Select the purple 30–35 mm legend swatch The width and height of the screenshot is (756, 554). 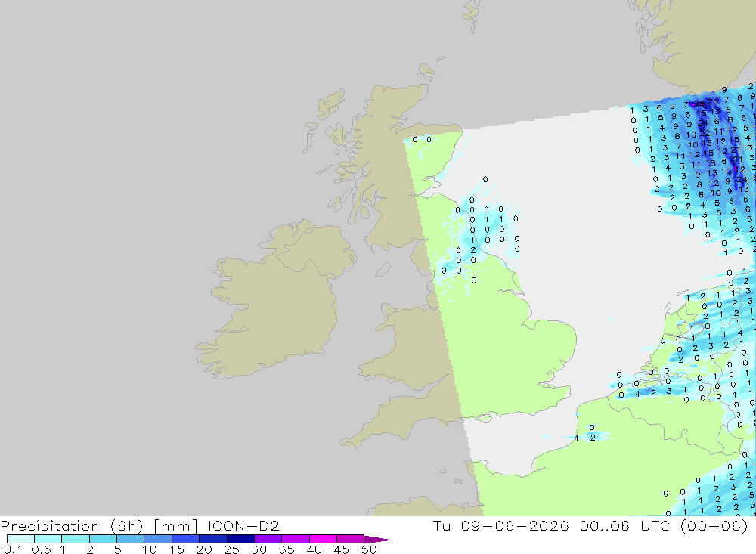click(x=268, y=539)
